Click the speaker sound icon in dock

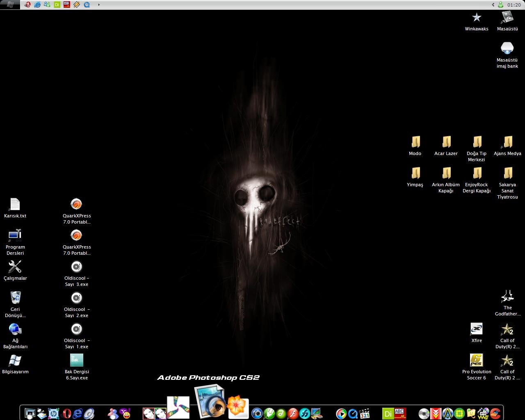pos(89,413)
